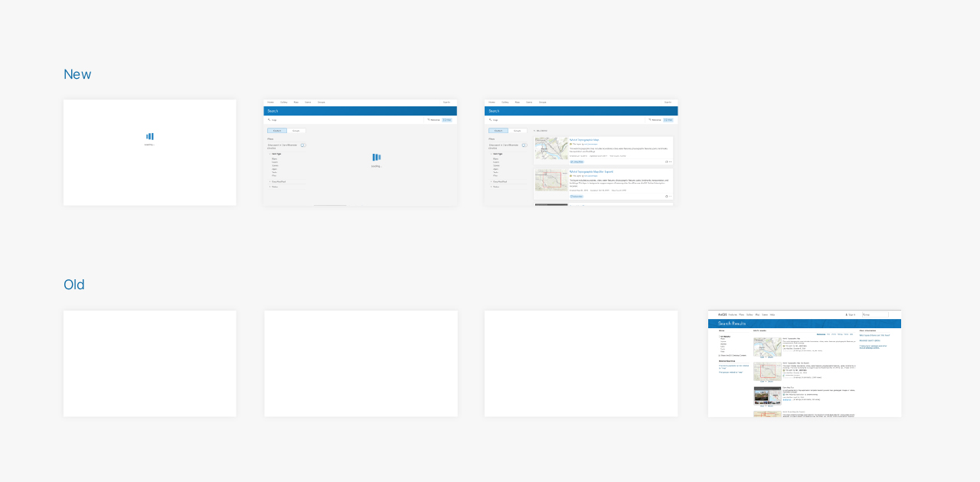Click the red-outlined map thumbnail in New results frame
Image resolution: width=980 pixels, height=482 pixels.
tap(551, 180)
